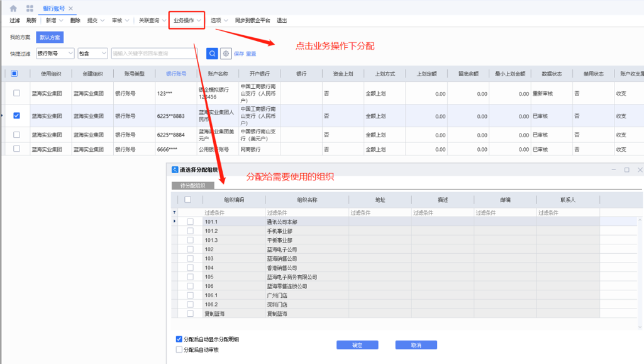Check organization 102 蓝海电子公司
This screenshot has height=364, width=644.
(190, 249)
